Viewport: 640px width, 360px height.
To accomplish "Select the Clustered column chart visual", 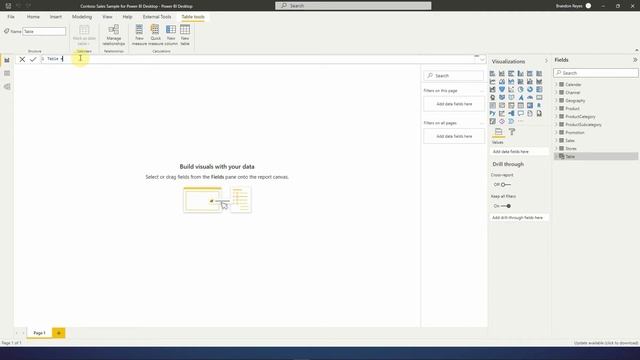I will click(520, 73).
